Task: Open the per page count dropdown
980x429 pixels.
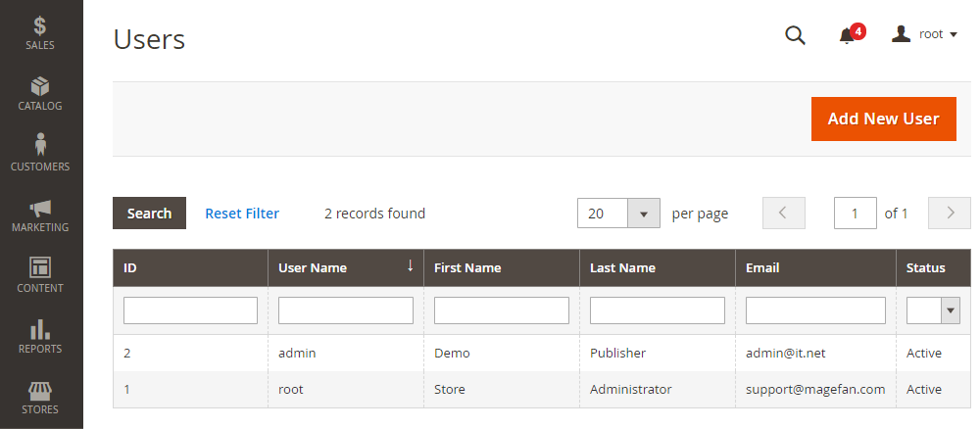Action: (643, 214)
